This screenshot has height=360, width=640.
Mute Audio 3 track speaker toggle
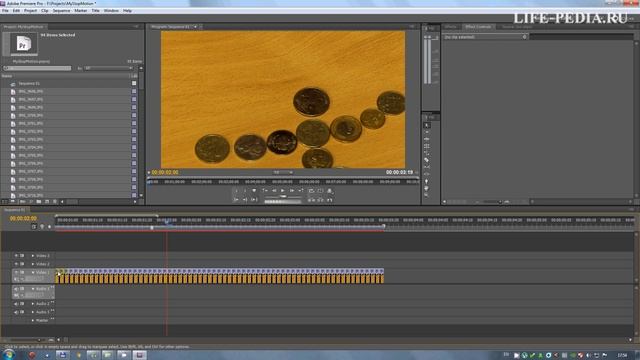pyautogui.click(x=16, y=312)
